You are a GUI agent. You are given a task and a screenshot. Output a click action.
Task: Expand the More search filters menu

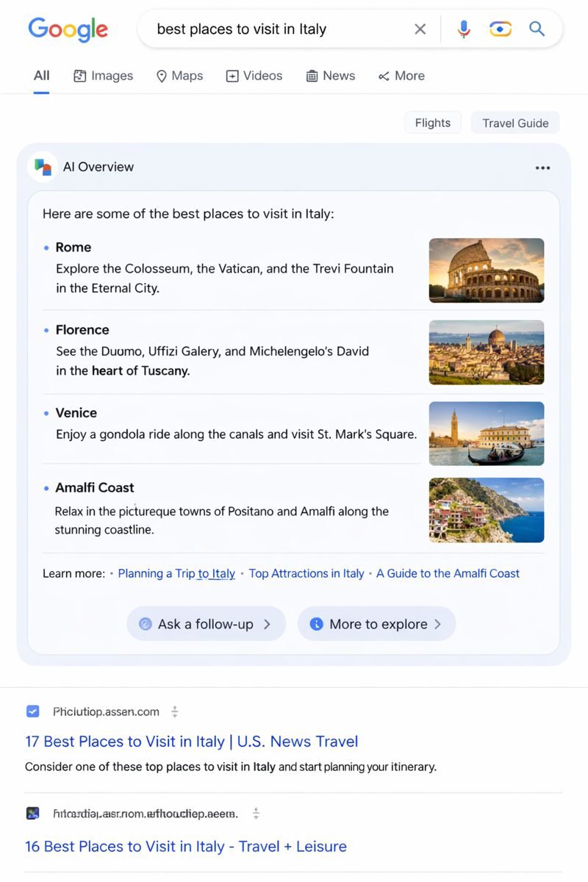tap(401, 76)
